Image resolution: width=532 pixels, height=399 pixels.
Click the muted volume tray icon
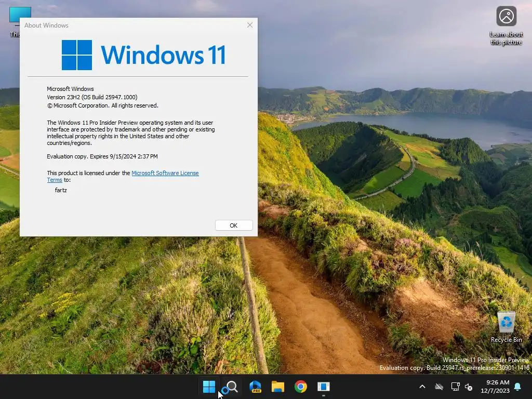(469, 387)
